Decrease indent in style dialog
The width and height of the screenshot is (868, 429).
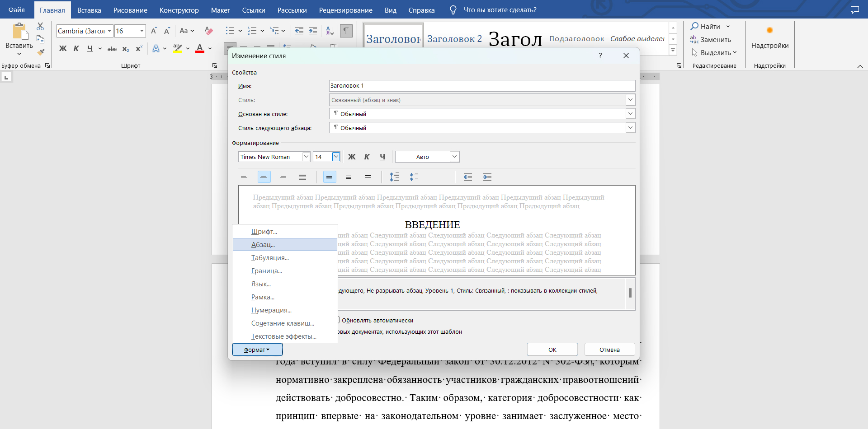[x=468, y=177]
